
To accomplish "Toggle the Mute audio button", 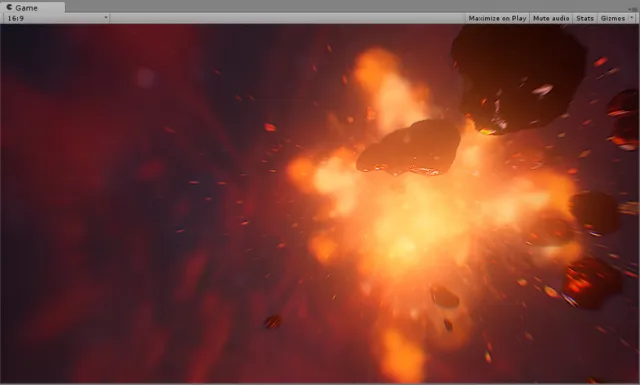I will 551,18.
